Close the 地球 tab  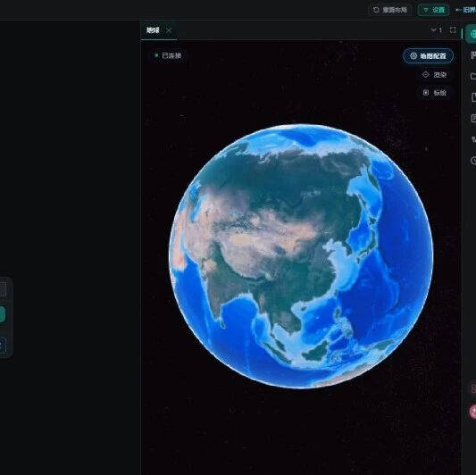pos(169,30)
